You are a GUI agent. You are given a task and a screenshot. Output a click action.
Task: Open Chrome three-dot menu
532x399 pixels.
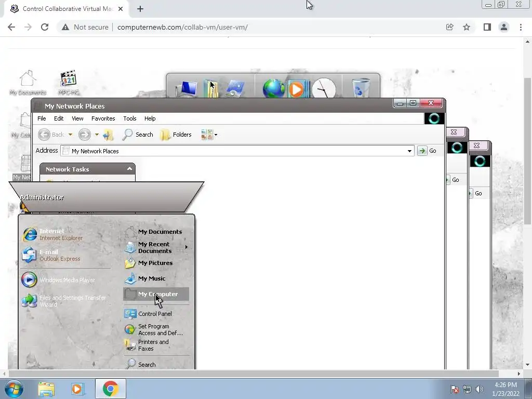pyautogui.click(x=521, y=27)
